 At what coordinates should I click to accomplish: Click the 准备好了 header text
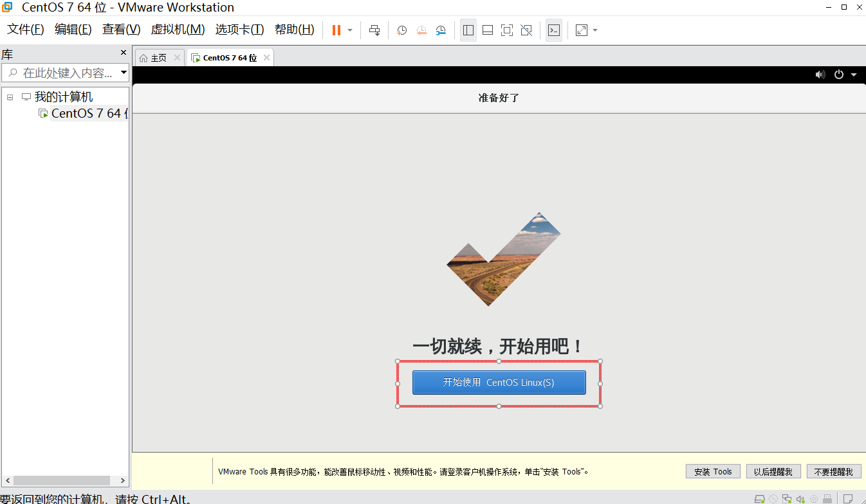(x=499, y=98)
